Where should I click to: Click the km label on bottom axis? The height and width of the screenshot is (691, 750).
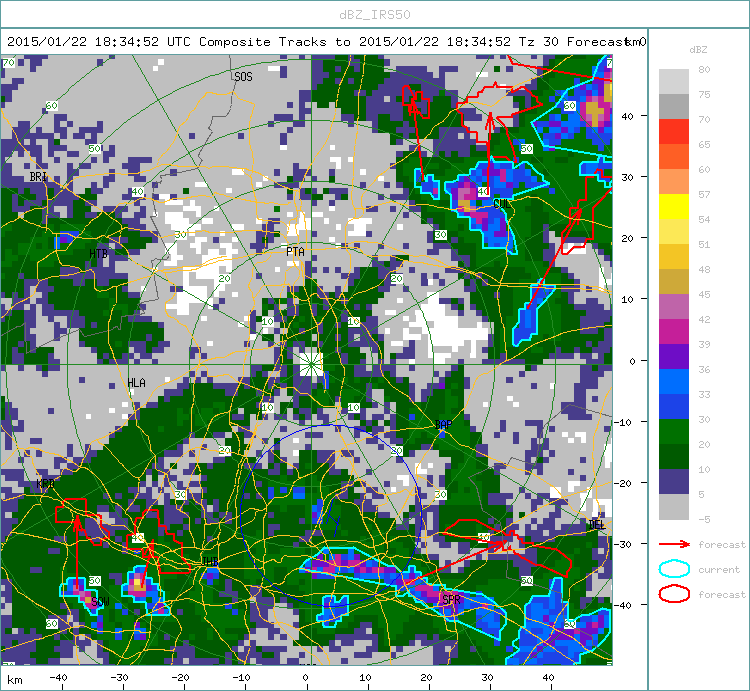tap(14, 680)
